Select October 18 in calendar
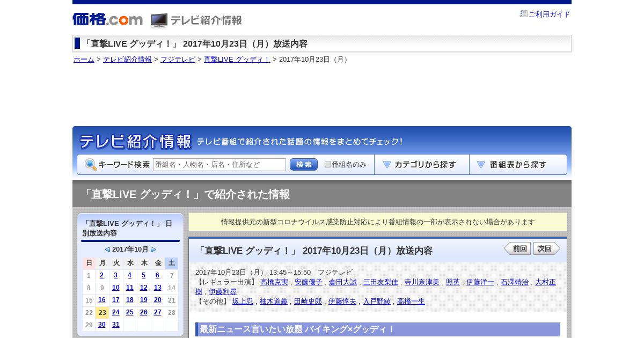Viewport: 644px width, 338px height. 129,300
